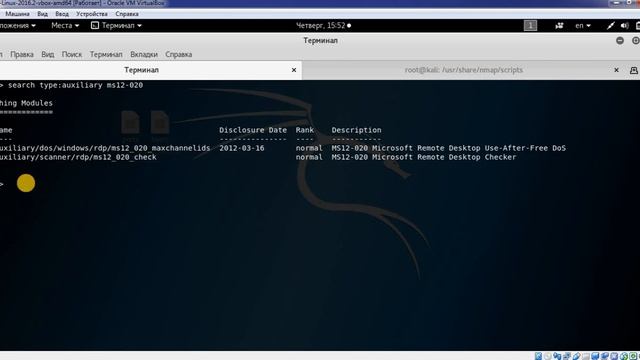Viewport: 640px width, 360px height.
Task: Open terminal window Справка menu
Action: point(179,54)
